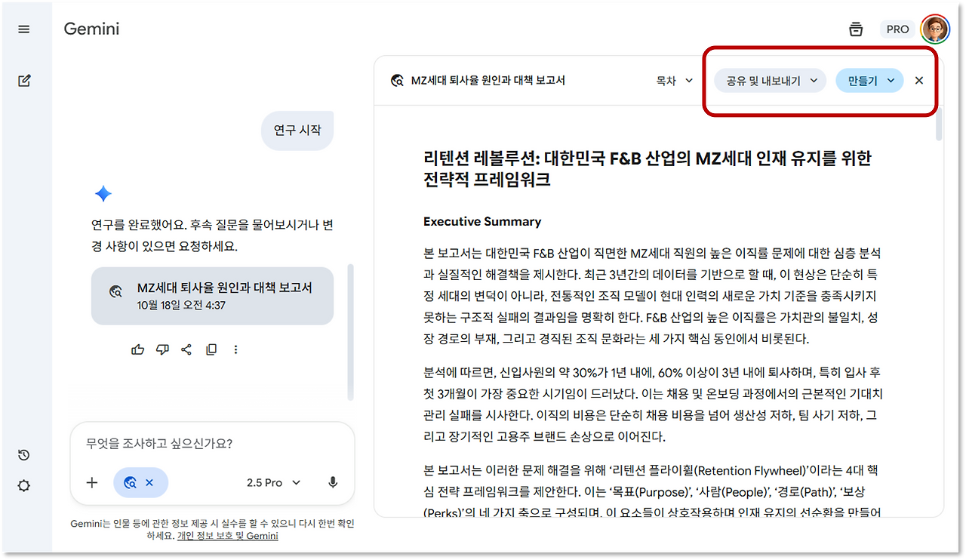Open the 2.5 Pro model selector
The image size is (966, 560).
[x=274, y=483]
